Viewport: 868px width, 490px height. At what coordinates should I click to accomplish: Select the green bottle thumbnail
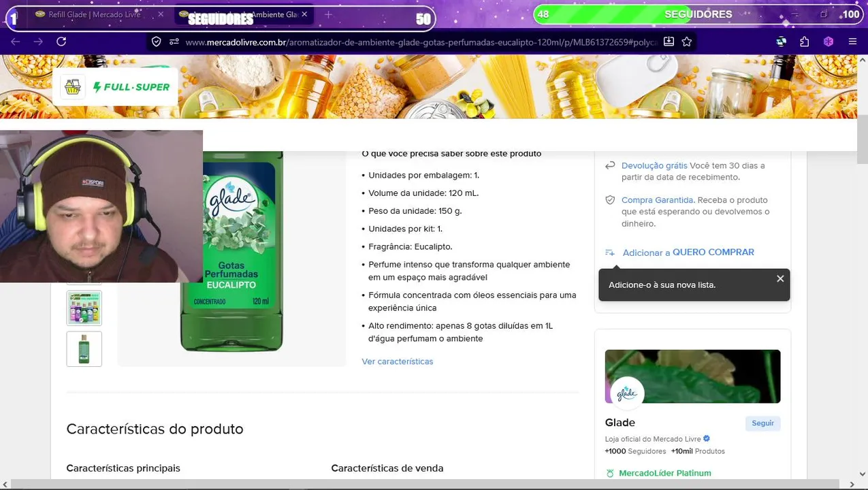84,349
